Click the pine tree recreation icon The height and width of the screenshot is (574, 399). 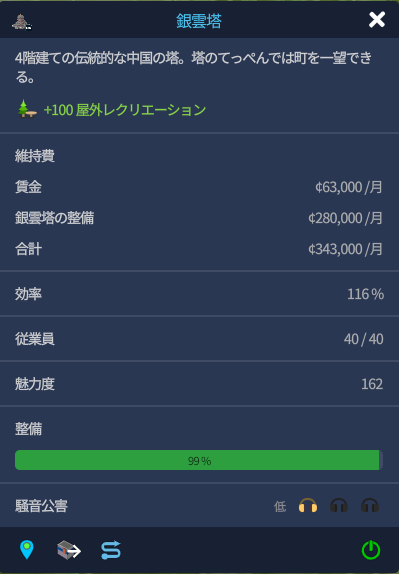[27, 109]
